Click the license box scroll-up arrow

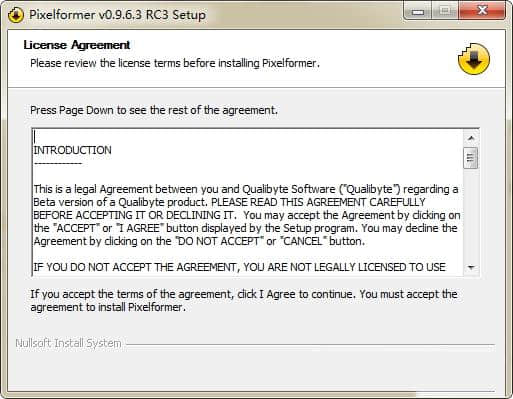(x=471, y=138)
